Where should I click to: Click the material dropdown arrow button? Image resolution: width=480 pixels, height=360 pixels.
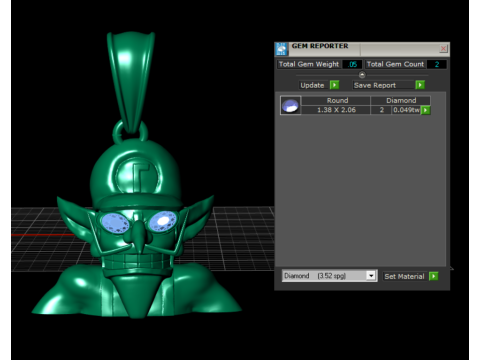(x=371, y=276)
